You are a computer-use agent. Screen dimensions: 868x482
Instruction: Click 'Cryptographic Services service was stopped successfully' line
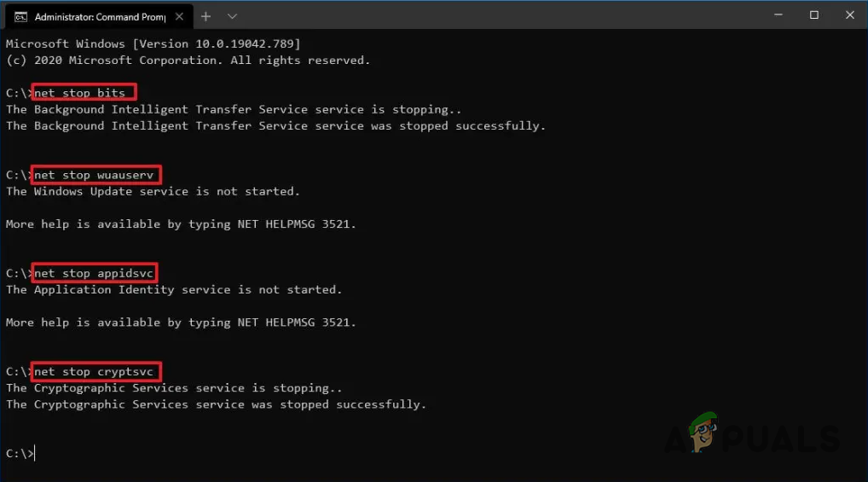click(216, 404)
